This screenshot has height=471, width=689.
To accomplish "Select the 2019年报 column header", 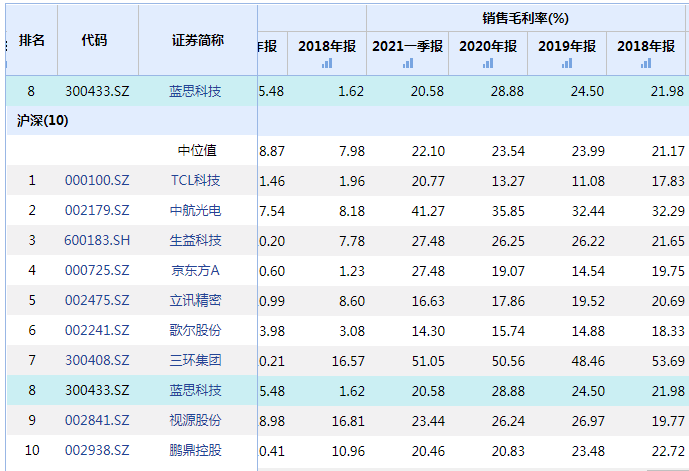I will point(567,46).
